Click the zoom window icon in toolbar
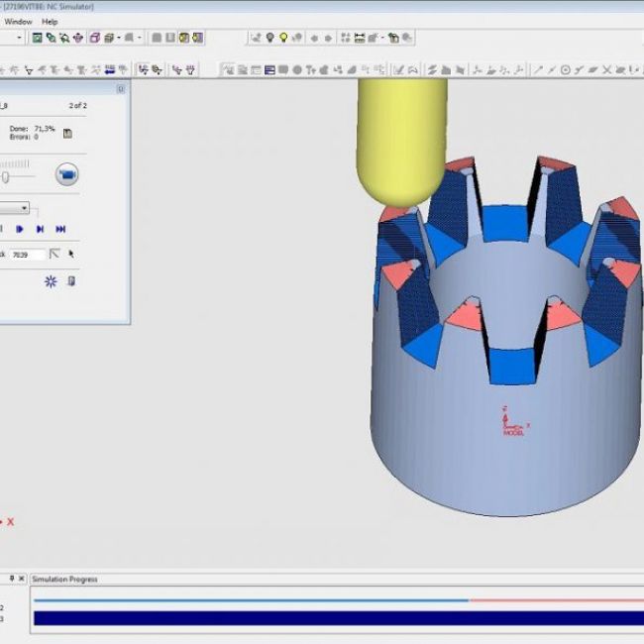 (x=51, y=39)
